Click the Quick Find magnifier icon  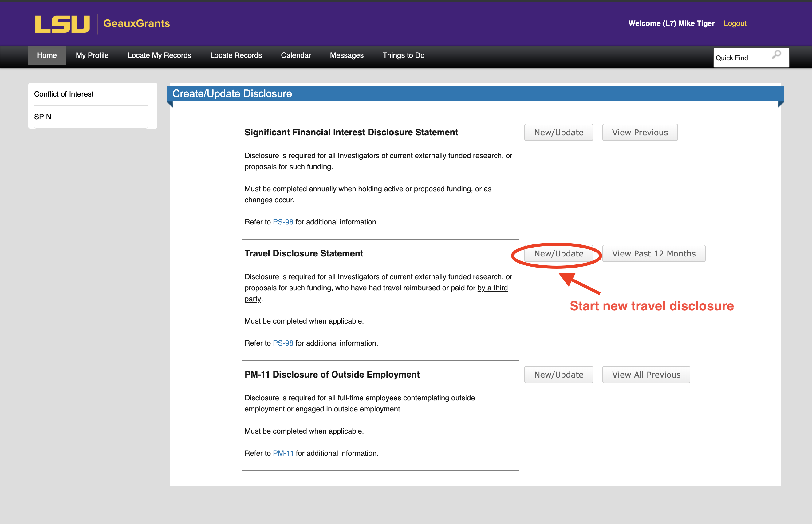pyautogui.click(x=776, y=55)
